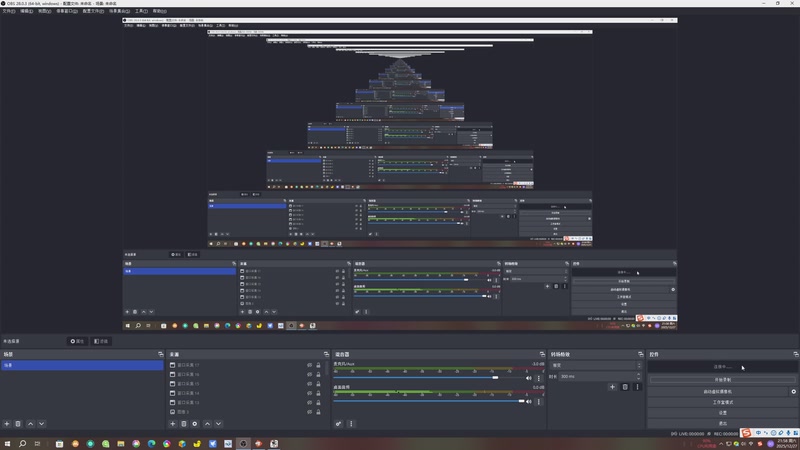Open the 文件 (File) menu

[x=9, y=11]
